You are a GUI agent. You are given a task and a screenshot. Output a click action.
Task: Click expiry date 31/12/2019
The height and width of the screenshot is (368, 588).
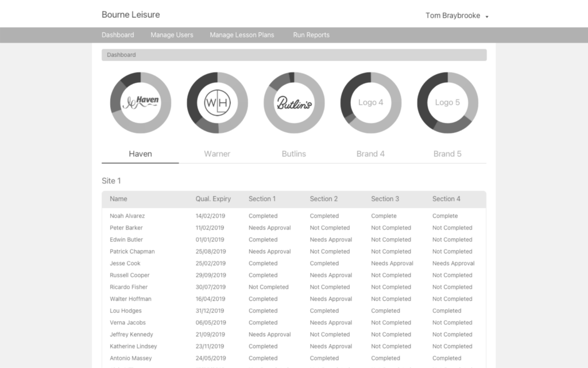tap(210, 311)
